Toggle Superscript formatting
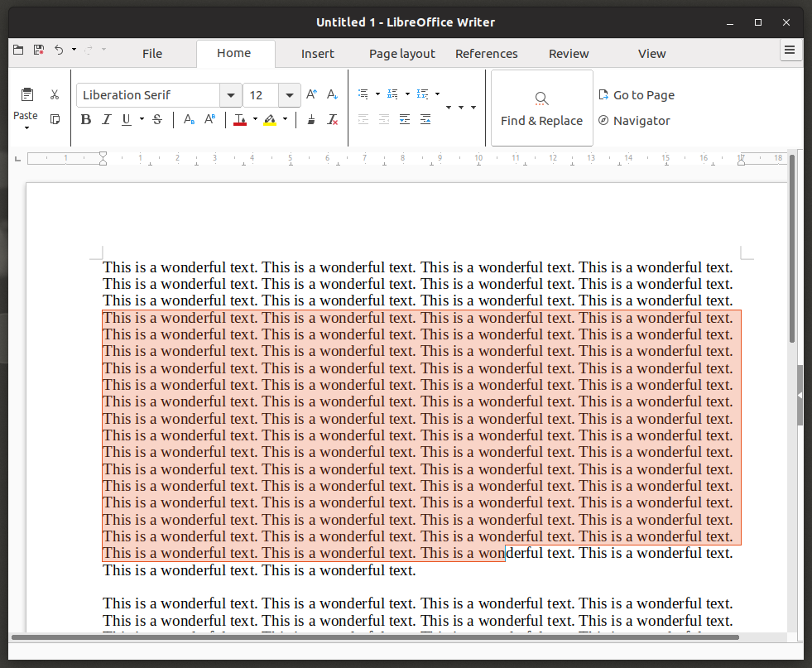Image resolution: width=812 pixels, height=668 pixels. [x=209, y=120]
